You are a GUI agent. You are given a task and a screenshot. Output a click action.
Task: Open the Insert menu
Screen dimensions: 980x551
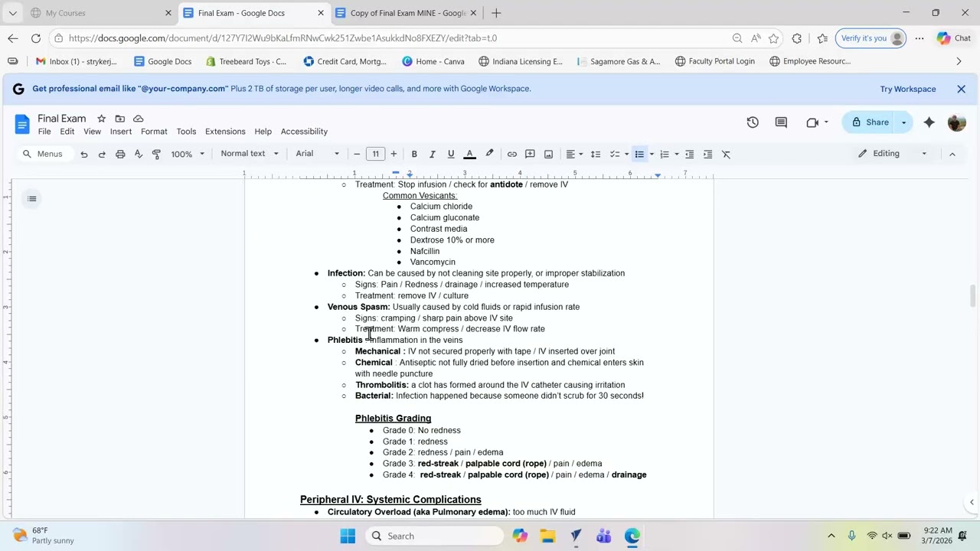pos(121,132)
